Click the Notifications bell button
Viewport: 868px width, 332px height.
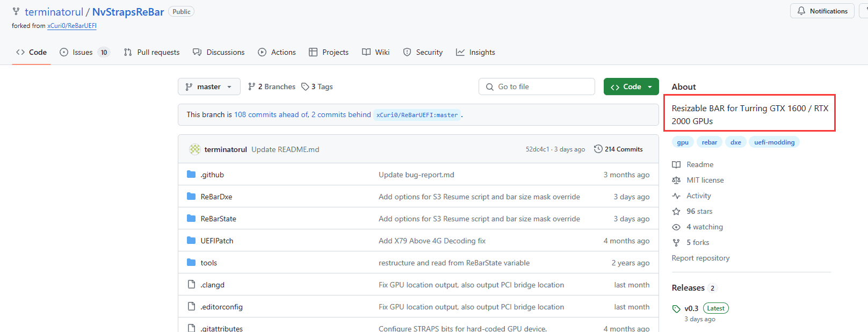[822, 11]
